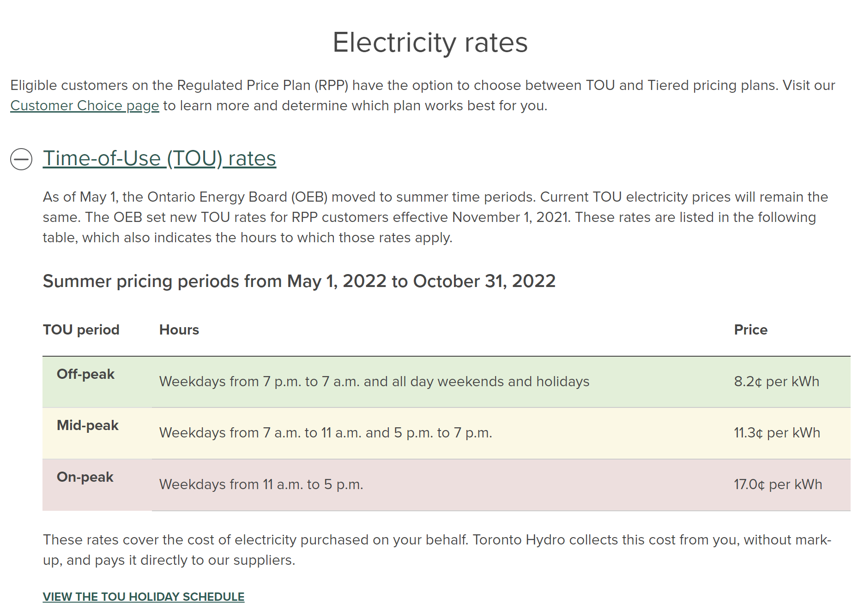Click the Toronto Hydro cost note paragraph
The image size is (858, 616).
pos(437,550)
